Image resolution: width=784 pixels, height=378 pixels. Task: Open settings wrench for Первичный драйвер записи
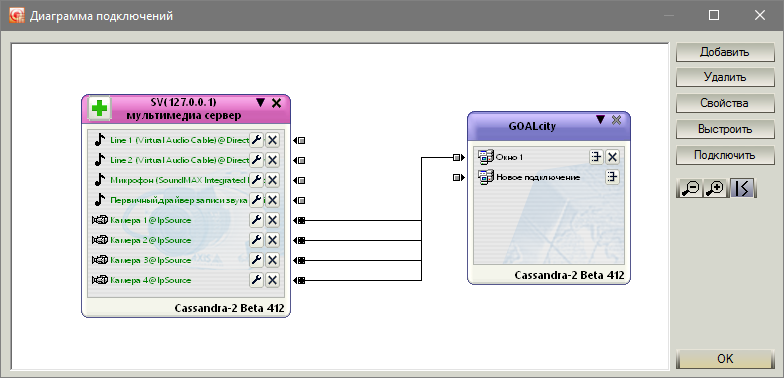click(x=256, y=200)
